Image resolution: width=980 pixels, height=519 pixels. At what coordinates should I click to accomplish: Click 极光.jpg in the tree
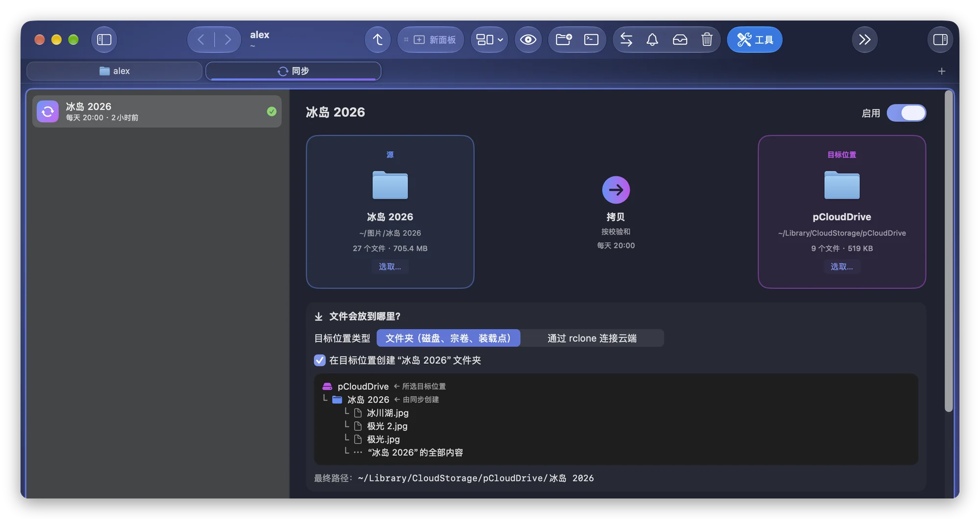pyautogui.click(x=383, y=439)
